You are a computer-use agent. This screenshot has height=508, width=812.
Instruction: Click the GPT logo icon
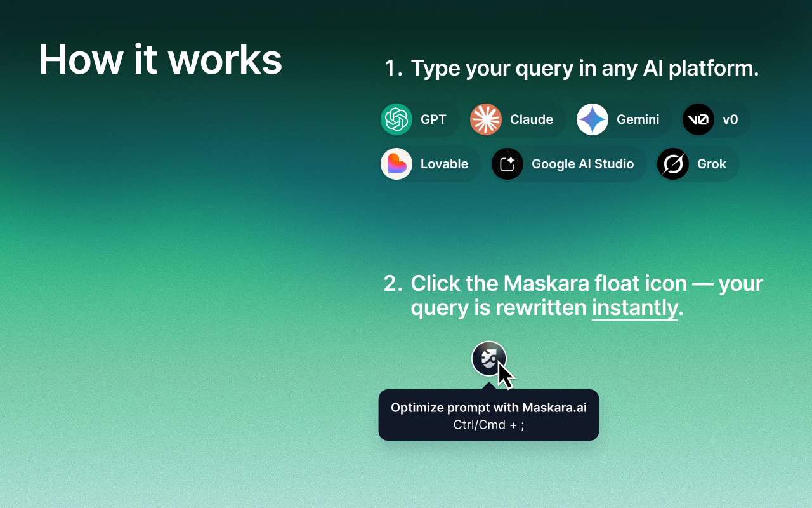click(x=396, y=119)
